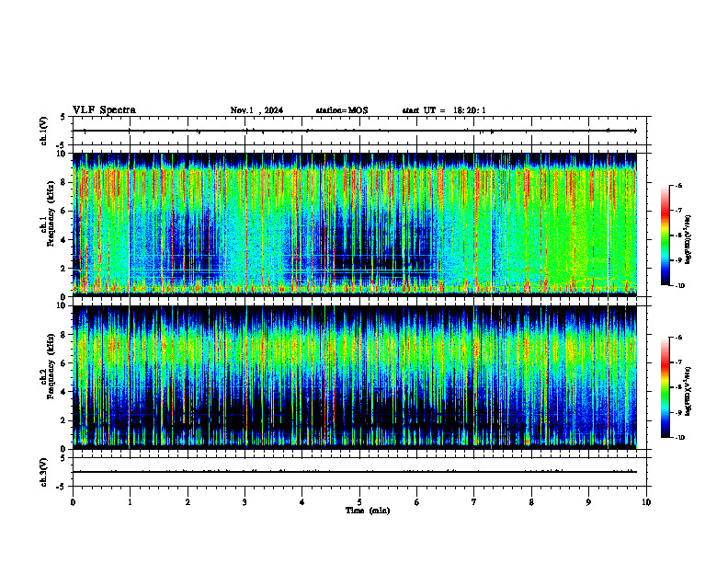Click the time axis tick label "7"
This screenshot has width=728, height=563.
click(x=474, y=502)
